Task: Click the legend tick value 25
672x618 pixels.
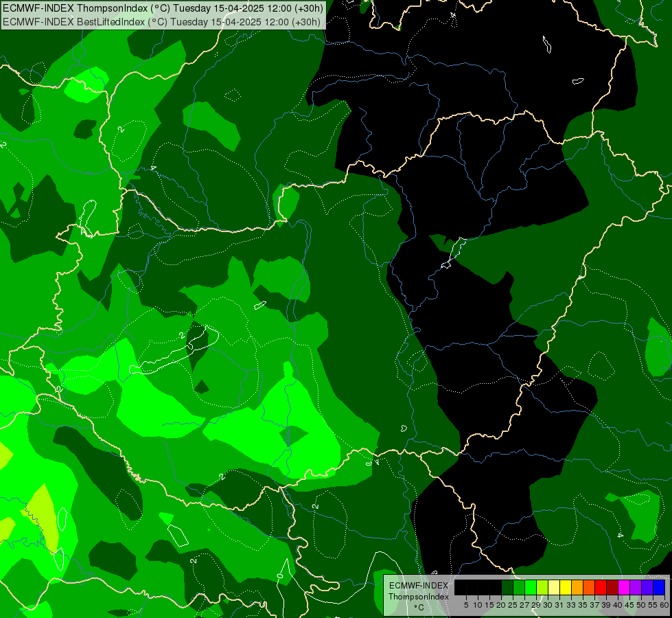Action: point(513,605)
